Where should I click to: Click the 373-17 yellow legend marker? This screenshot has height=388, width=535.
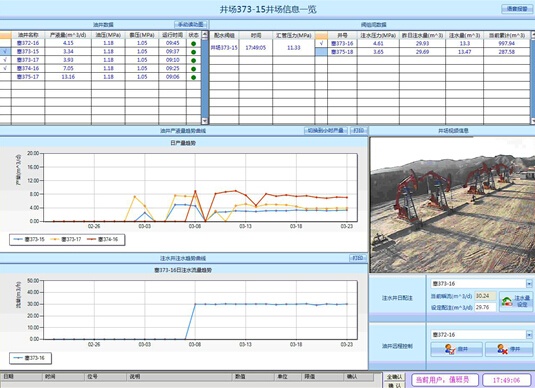[x=55, y=239]
